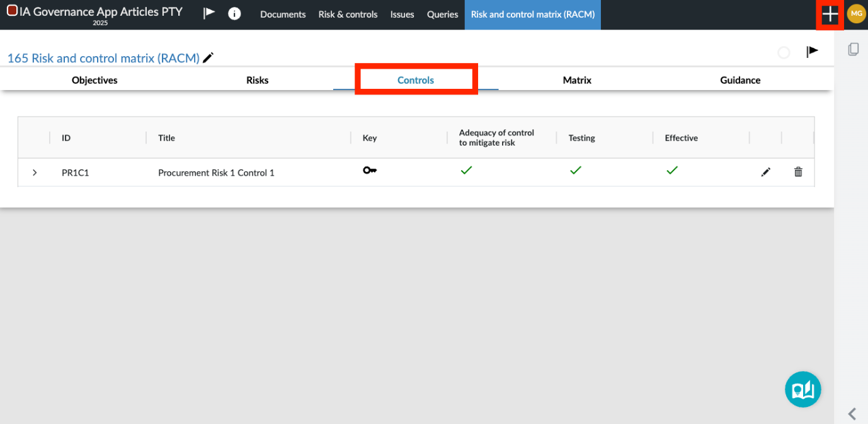Open the Guidance tab

point(740,80)
